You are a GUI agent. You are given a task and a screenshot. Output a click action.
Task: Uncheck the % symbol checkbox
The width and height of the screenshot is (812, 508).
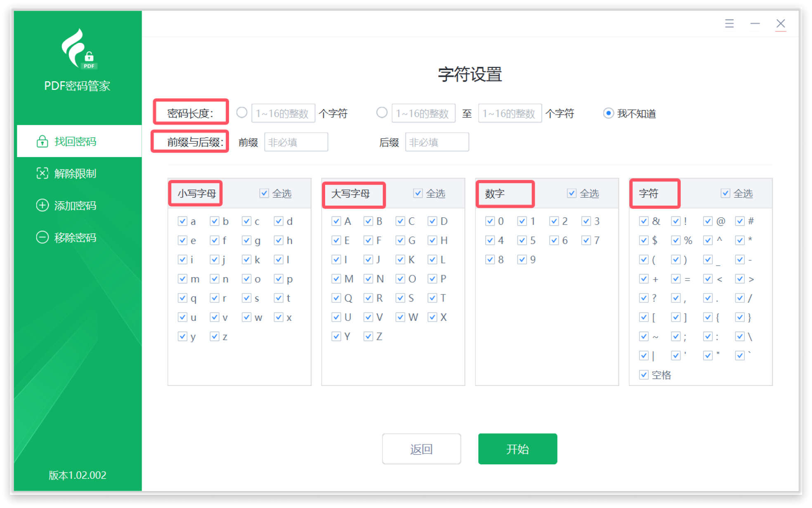tap(676, 240)
